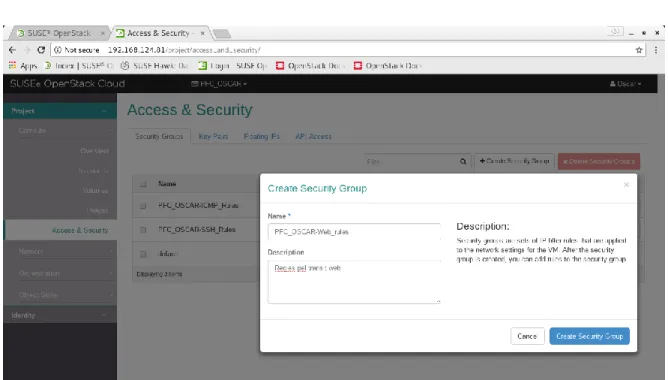Open the Index SUSE bookmark
Screen dimensions: 668x380
coord(79,66)
